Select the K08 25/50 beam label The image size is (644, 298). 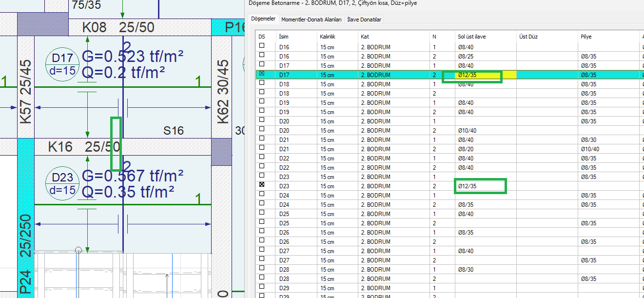coord(118,27)
